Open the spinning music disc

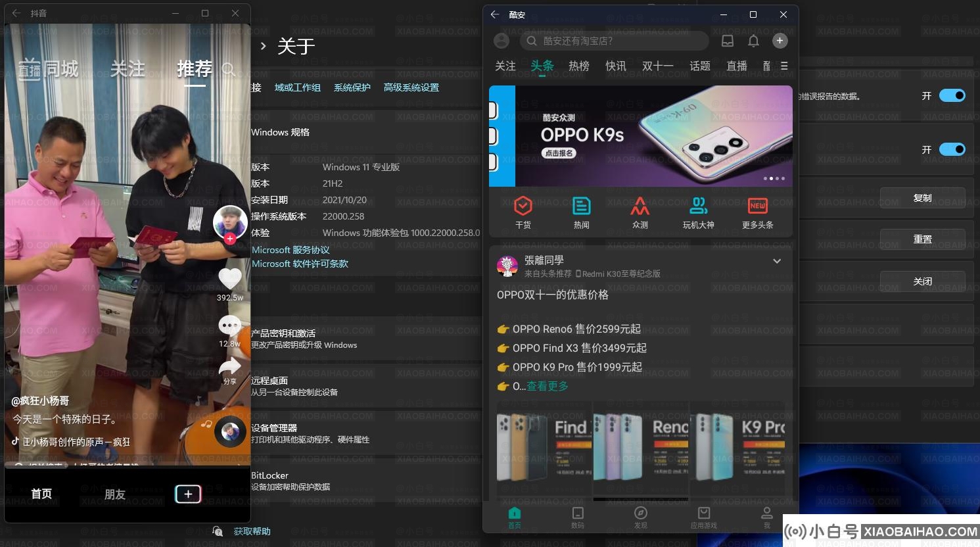(230, 432)
